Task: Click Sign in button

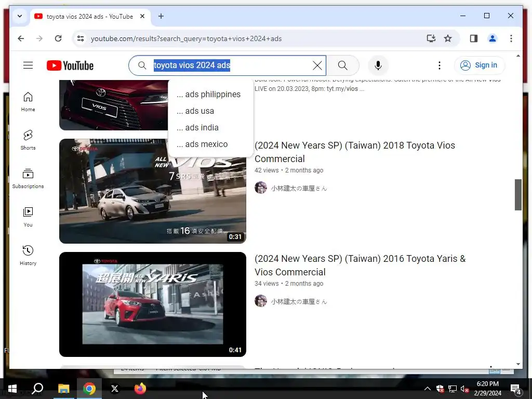Action: coord(480,65)
